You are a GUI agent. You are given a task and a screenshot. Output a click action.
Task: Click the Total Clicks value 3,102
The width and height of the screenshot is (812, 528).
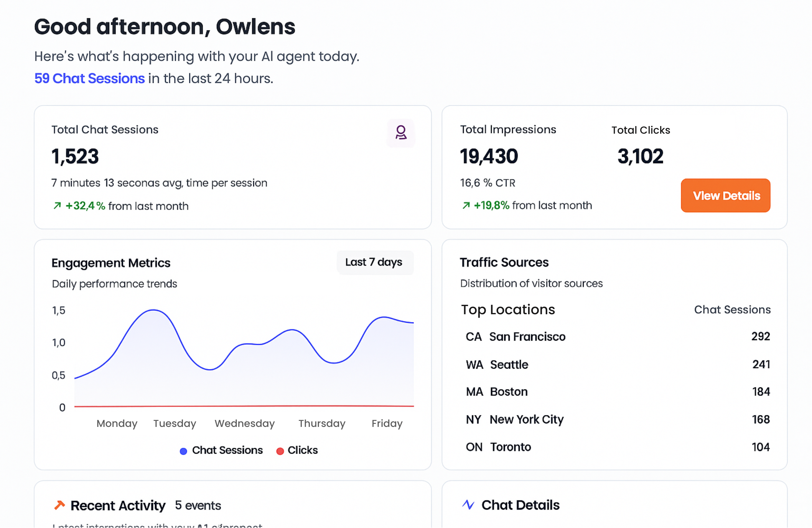(x=640, y=156)
